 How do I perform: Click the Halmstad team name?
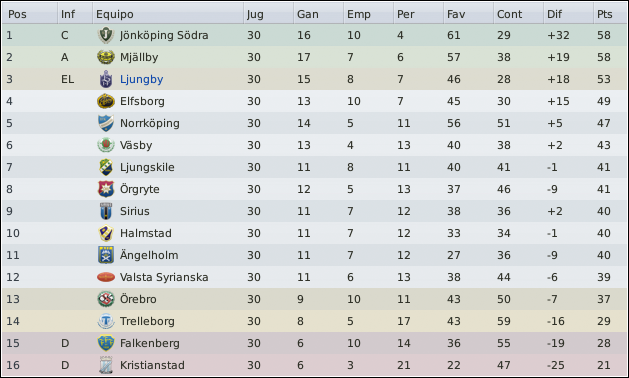146,233
